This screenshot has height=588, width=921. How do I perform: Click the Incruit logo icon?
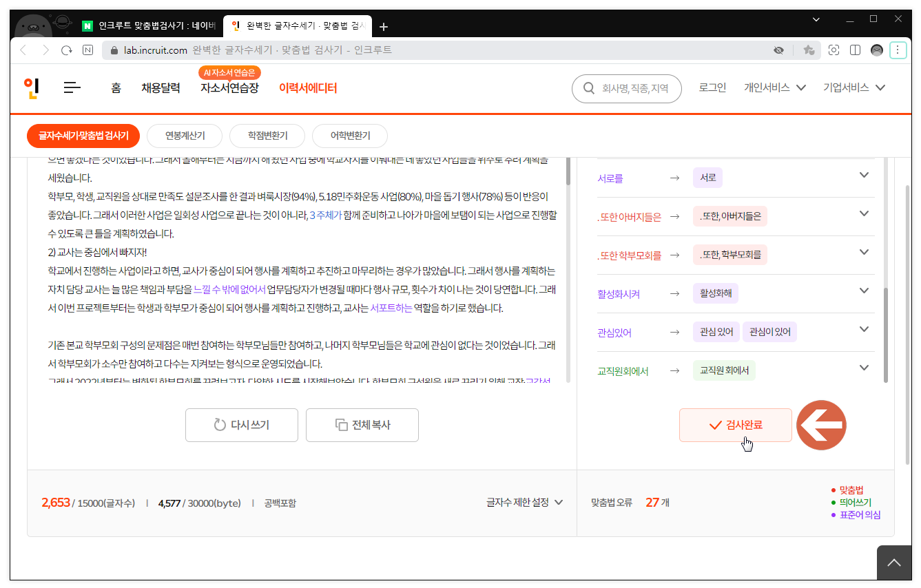click(31, 88)
